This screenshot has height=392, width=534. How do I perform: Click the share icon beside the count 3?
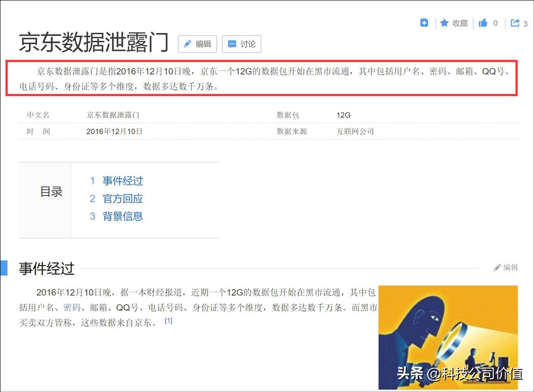(514, 23)
